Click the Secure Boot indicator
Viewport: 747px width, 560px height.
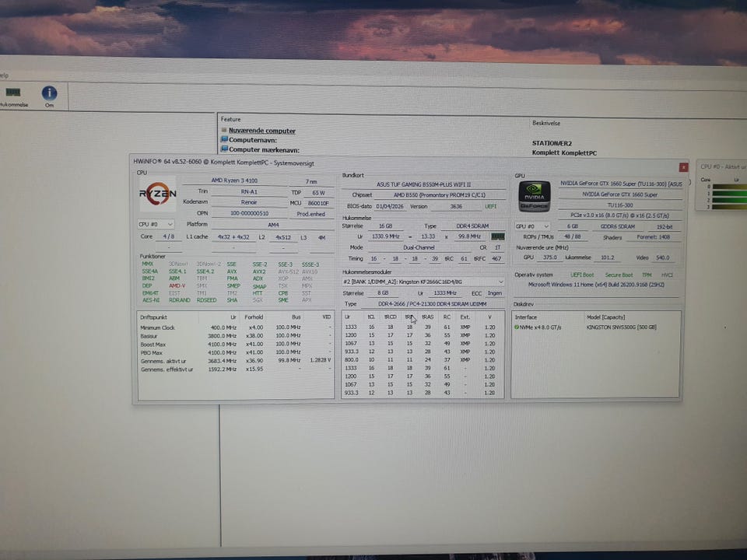619,275
